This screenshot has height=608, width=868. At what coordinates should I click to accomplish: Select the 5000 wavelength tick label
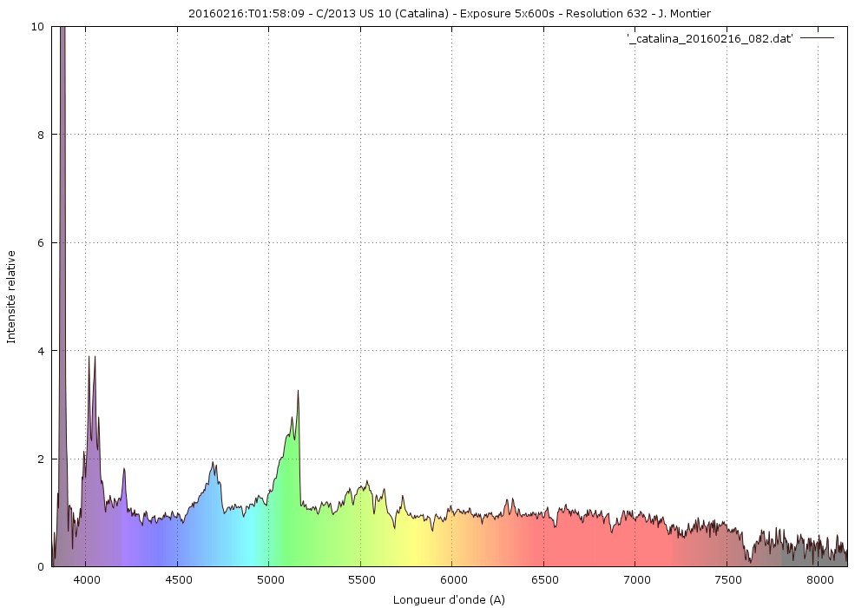coord(269,579)
